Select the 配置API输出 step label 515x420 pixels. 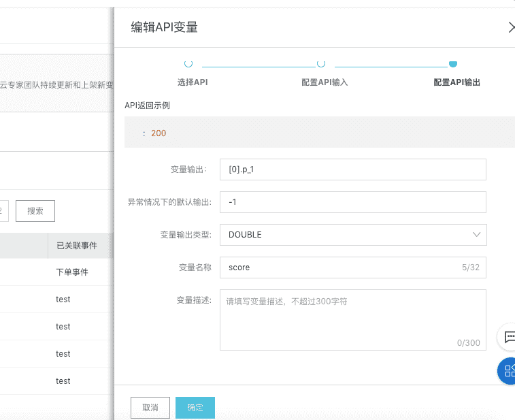coord(456,82)
